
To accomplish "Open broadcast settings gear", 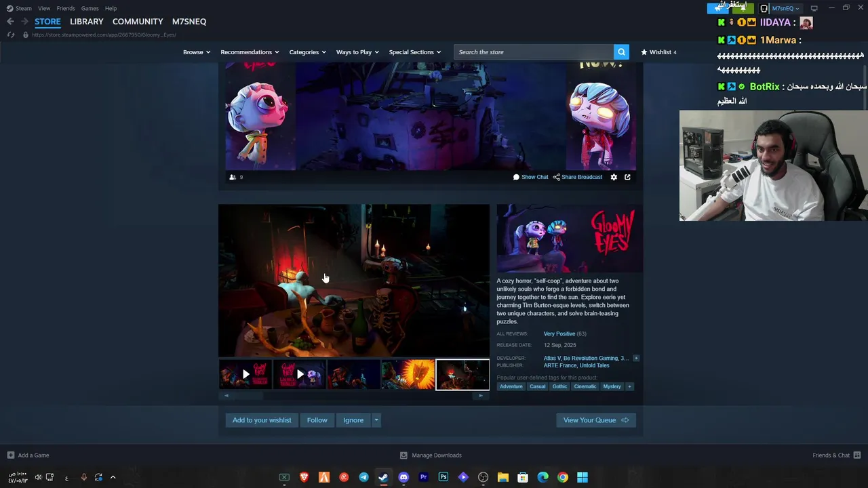I will click(x=614, y=177).
